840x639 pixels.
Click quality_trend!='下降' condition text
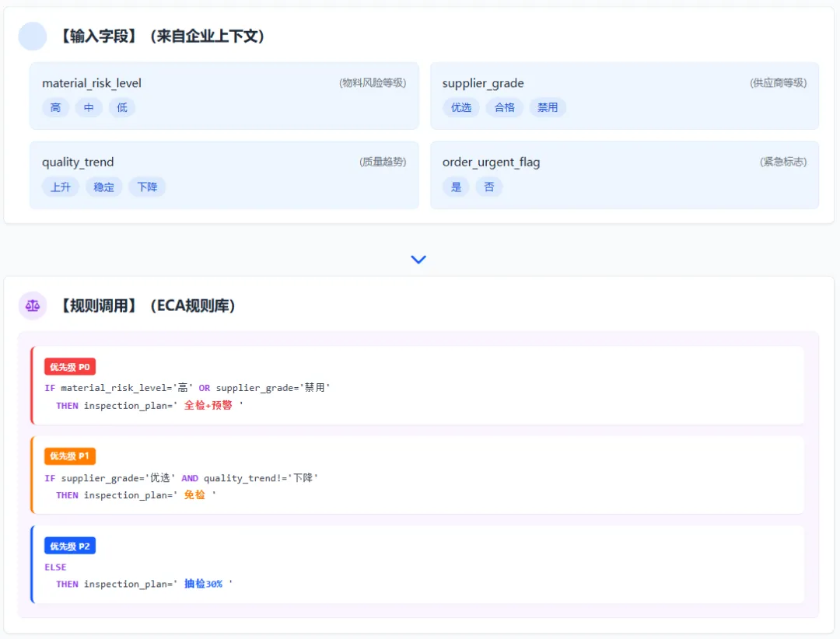coord(261,478)
